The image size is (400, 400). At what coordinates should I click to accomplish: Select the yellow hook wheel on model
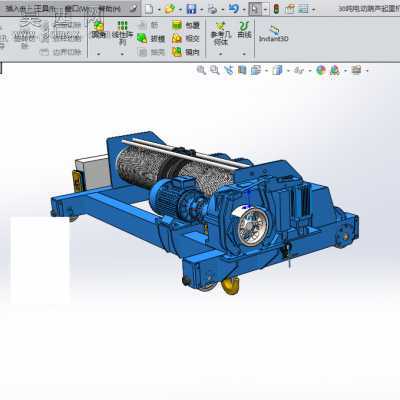tap(231, 286)
